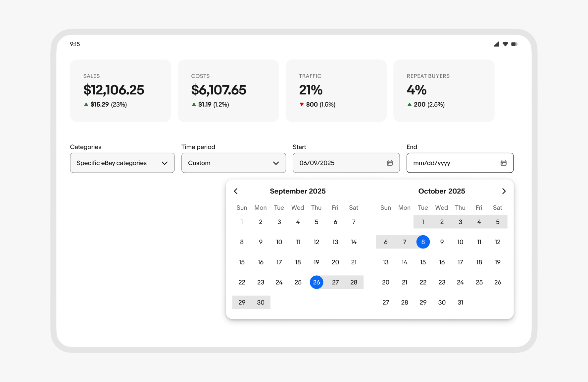Click the TRAFFIC card value 21%
Image resolution: width=588 pixels, height=382 pixels.
point(311,90)
